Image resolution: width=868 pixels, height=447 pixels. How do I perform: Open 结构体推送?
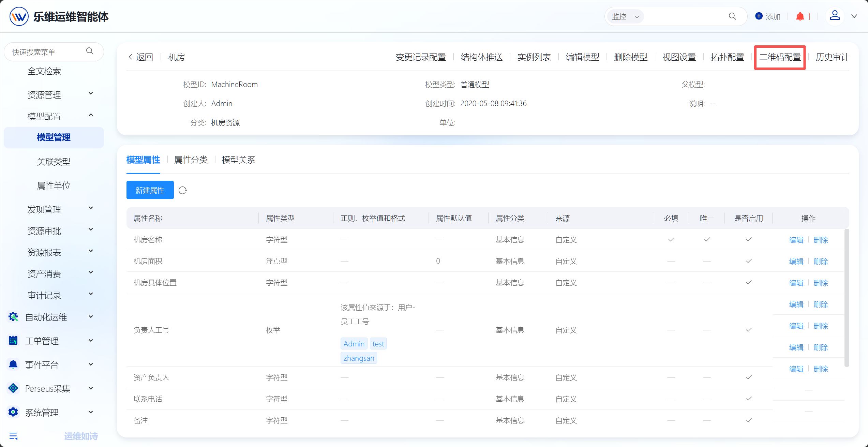482,57
